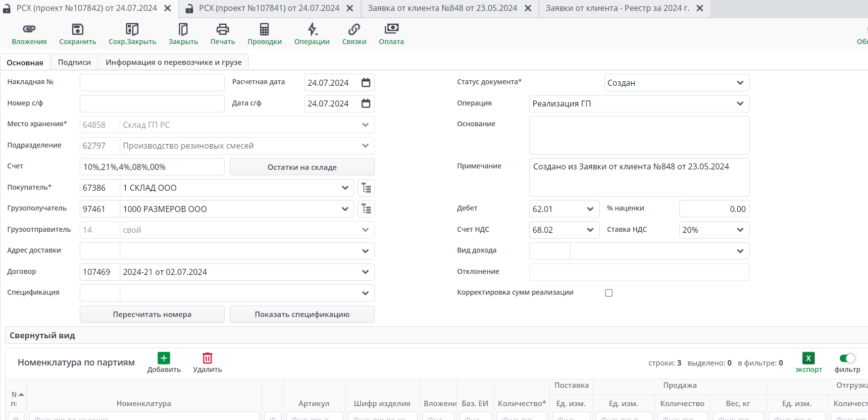This screenshot has height=420, width=868.
Task: Expand the Статус документа dropdown
Action: (740, 83)
